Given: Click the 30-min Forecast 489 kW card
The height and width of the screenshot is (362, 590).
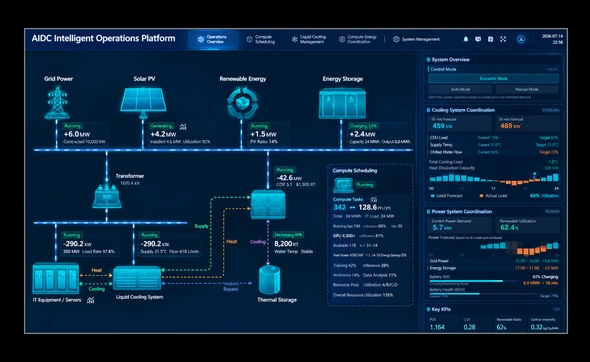Looking at the screenshot, I should point(529,123).
